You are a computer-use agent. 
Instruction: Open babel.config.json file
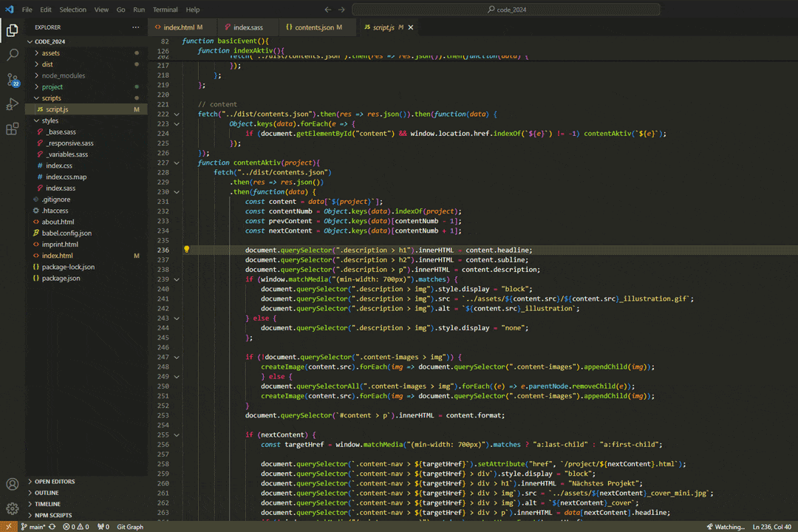pos(86,233)
